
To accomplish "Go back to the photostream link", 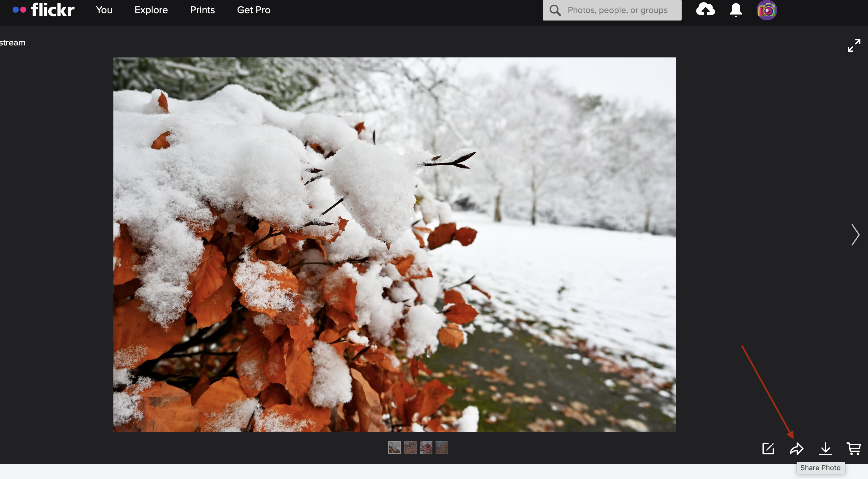I will point(12,43).
